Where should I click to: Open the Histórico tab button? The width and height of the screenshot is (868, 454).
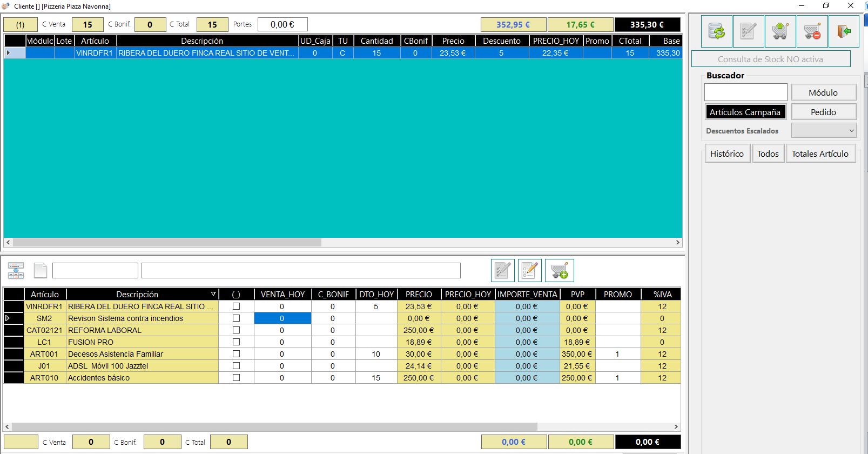(727, 153)
